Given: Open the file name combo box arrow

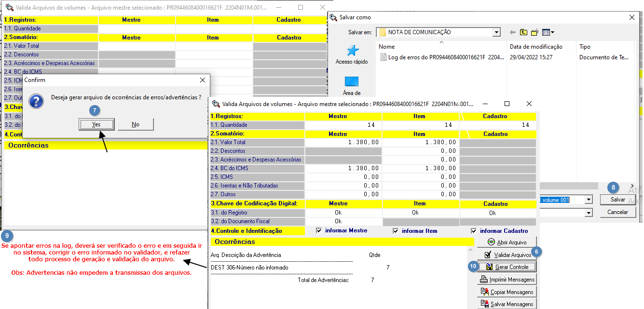Looking at the screenshot, I should [x=589, y=200].
